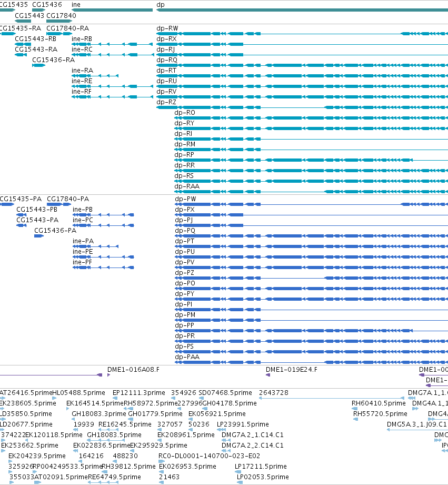
Task: Click the RE16245.5prime EST label
Action: 125,424
